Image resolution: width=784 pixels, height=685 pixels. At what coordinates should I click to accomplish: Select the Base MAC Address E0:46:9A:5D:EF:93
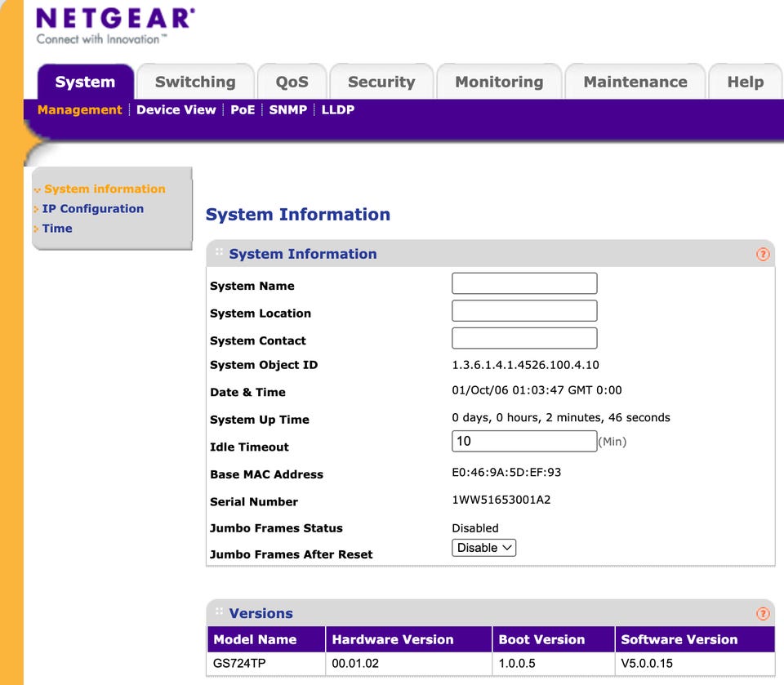tap(506, 473)
